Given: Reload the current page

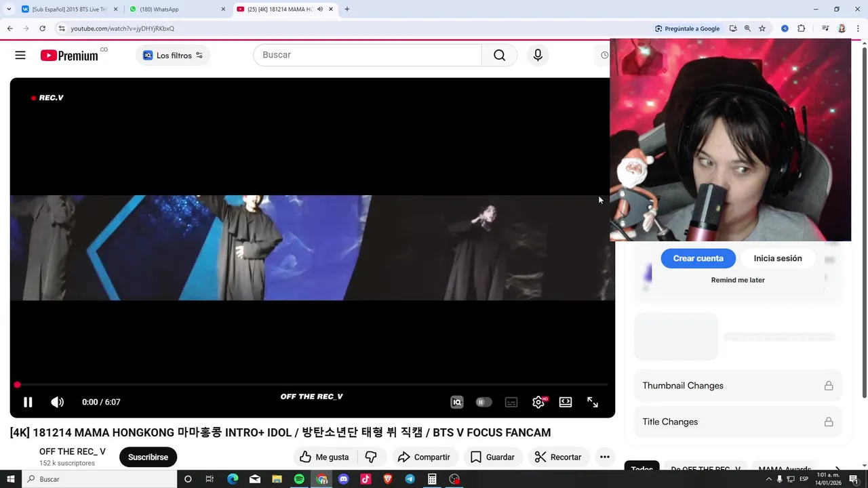Looking at the screenshot, I should (x=42, y=28).
